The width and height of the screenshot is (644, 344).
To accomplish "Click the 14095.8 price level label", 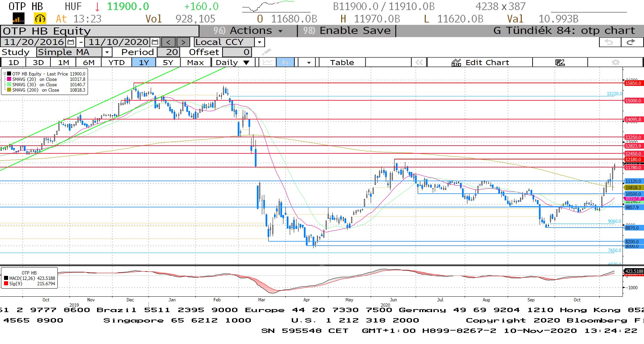I will point(633,119).
